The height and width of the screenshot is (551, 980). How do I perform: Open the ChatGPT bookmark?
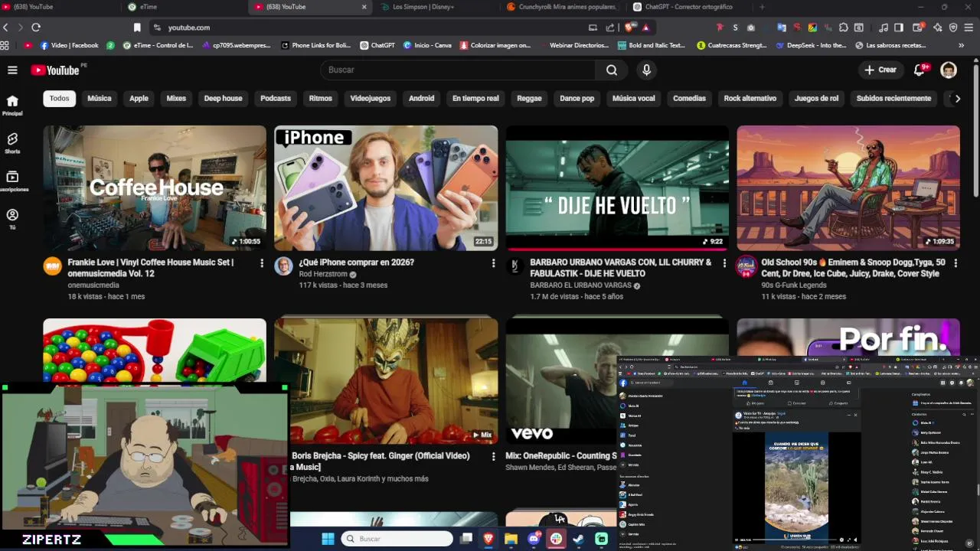click(377, 45)
